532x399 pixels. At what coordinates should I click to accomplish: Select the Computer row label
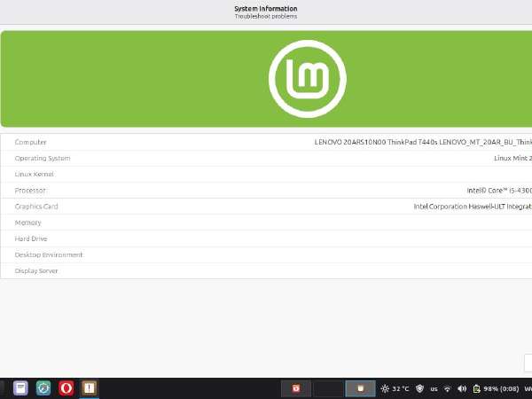click(x=30, y=142)
